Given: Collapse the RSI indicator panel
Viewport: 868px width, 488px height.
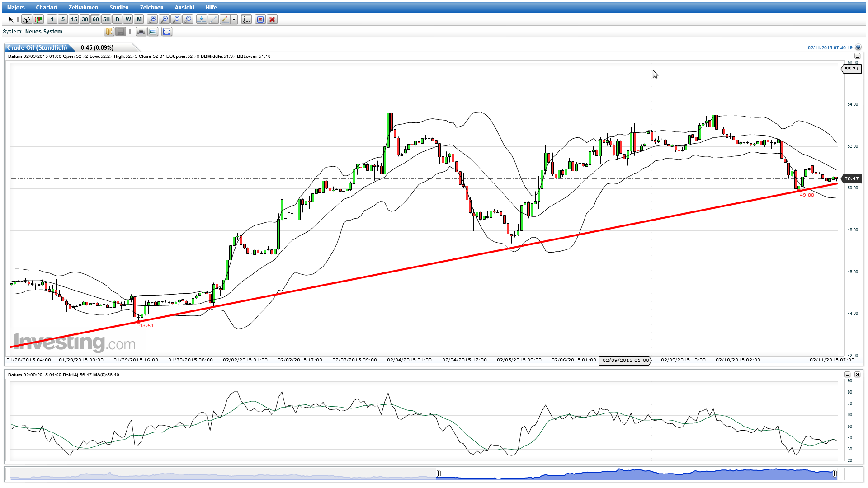Looking at the screenshot, I should click(847, 375).
